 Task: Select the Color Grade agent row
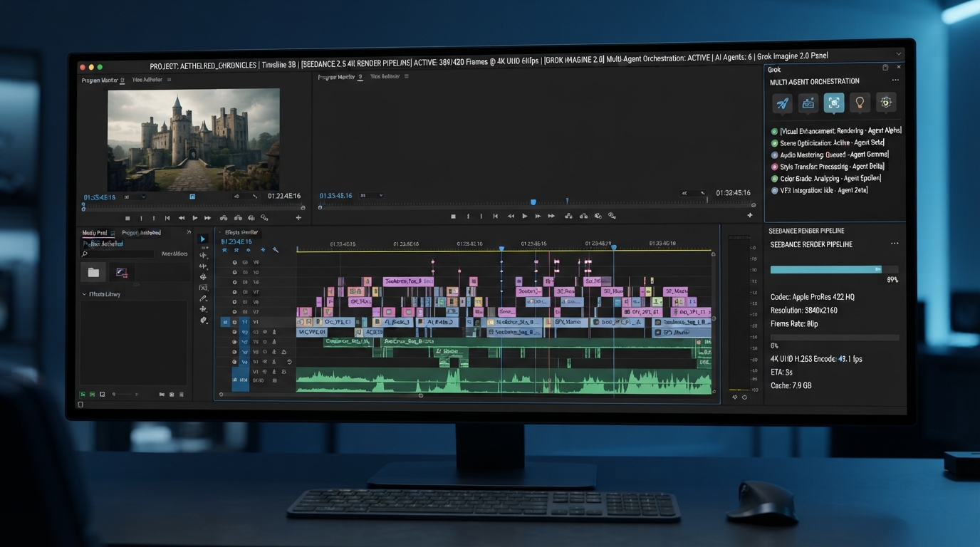826,179
